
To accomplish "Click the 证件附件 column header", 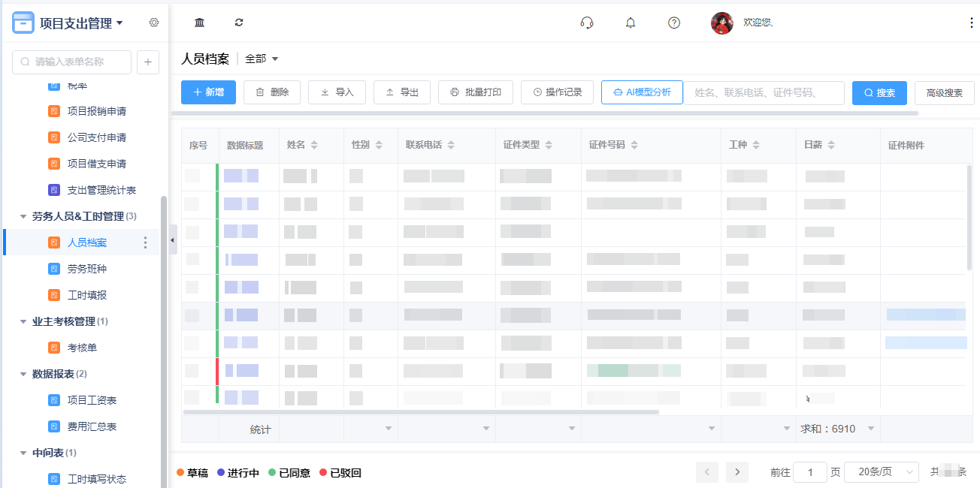I will (906, 146).
